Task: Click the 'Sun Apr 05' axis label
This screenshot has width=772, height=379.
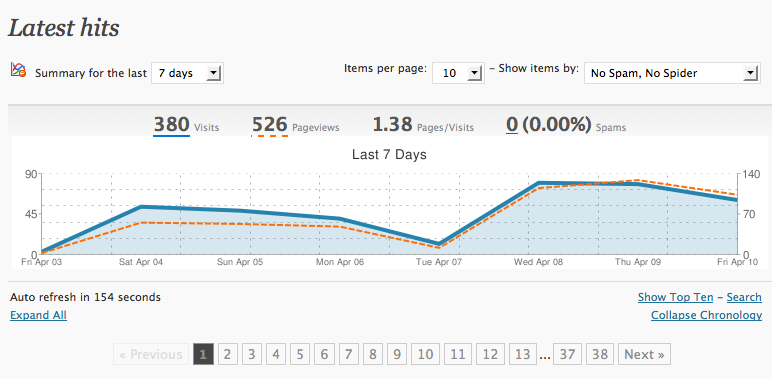Action: tap(240, 262)
